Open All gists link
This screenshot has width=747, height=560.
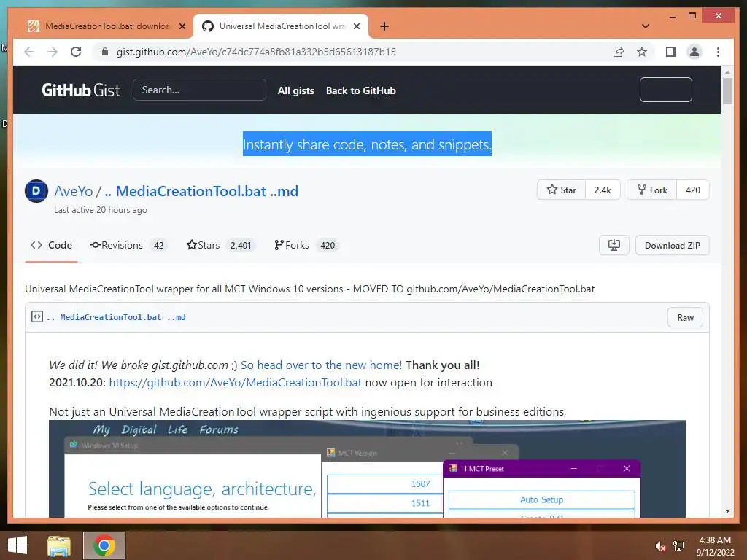pyautogui.click(x=296, y=90)
